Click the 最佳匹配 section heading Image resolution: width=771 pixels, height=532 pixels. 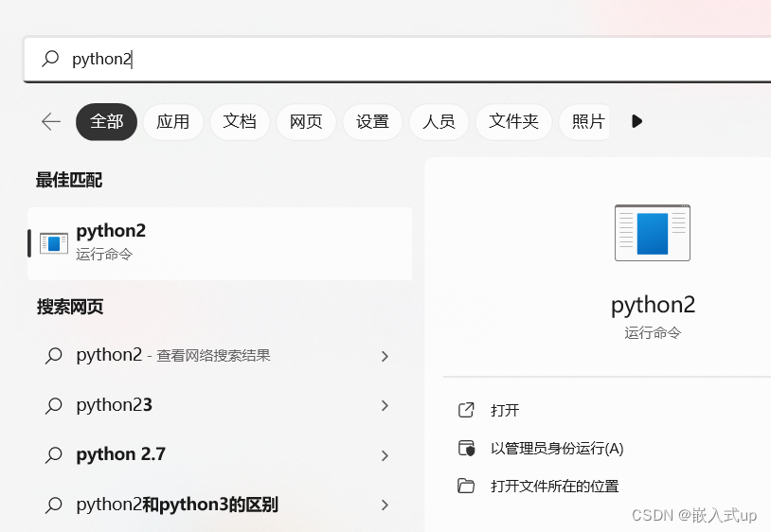[x=69, y=180]
